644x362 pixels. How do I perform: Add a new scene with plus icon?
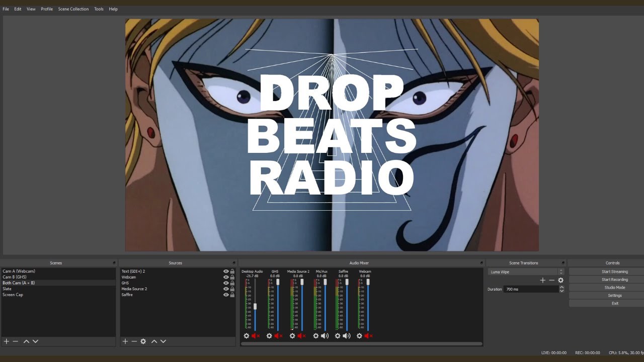7,341
